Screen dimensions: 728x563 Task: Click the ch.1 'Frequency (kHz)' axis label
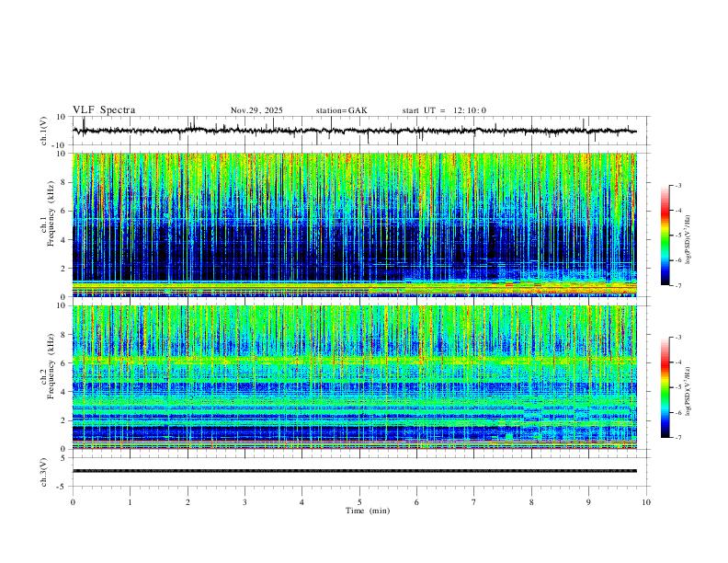[51, 213]
